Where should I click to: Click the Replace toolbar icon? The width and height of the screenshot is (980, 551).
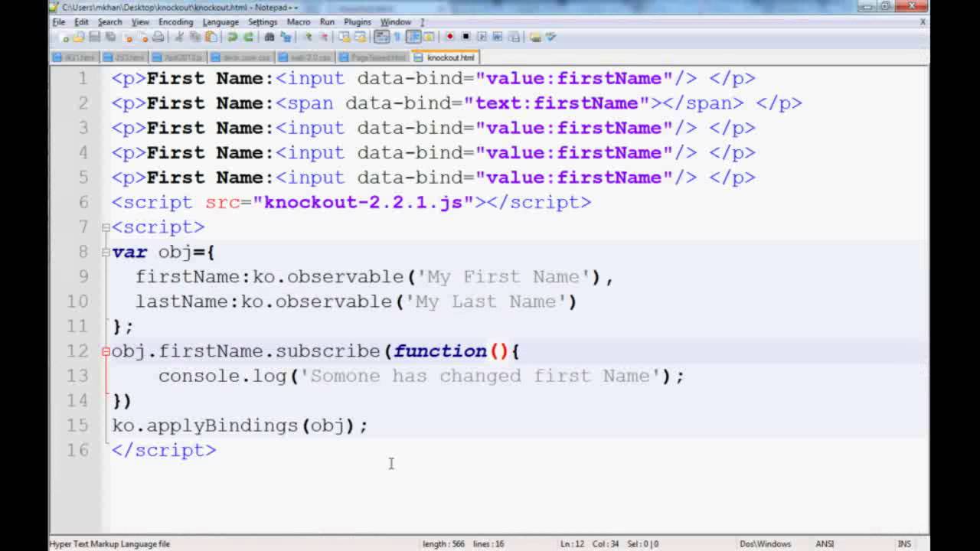[x=286, y=37]
